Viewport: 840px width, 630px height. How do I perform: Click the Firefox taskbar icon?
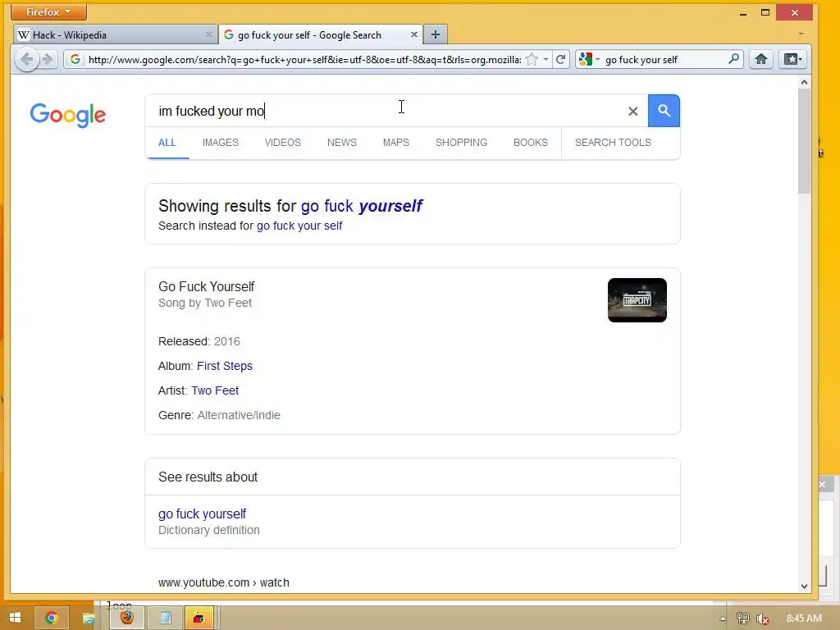pos(126,618)
